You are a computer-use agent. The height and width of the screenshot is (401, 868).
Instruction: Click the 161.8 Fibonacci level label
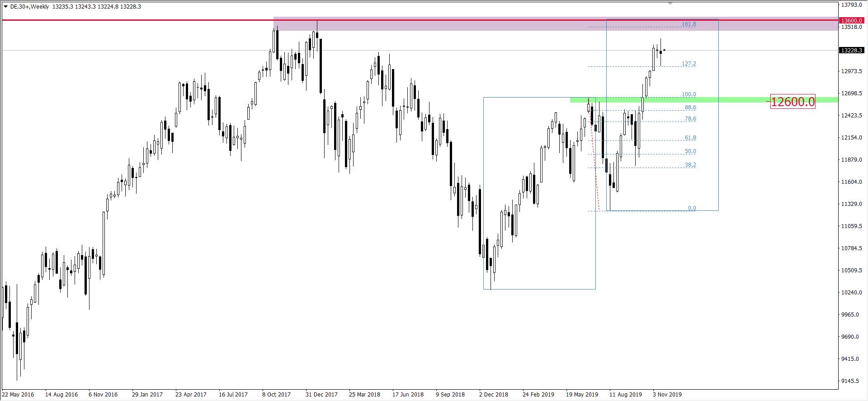(x=689, y=24)
